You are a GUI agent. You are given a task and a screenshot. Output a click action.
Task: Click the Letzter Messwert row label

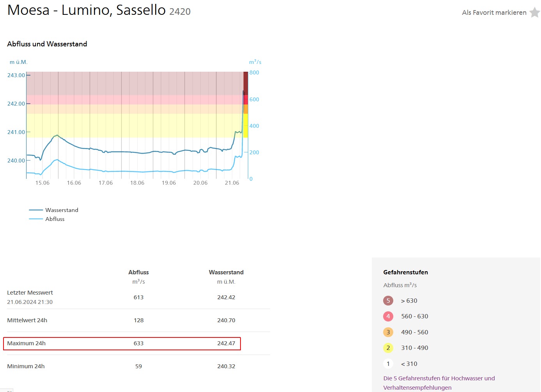point(30,293)
